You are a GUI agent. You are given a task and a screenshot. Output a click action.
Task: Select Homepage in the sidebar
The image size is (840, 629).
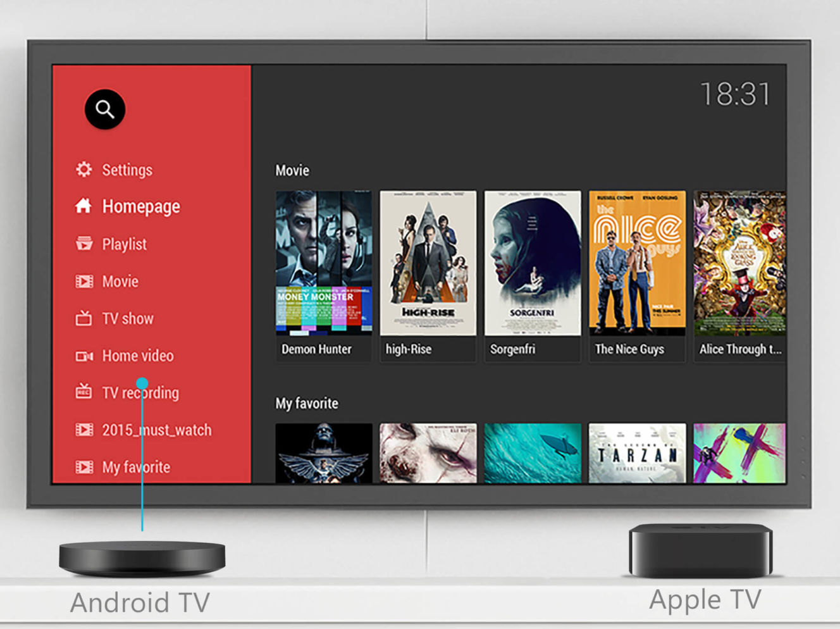(x=141, y=206)
